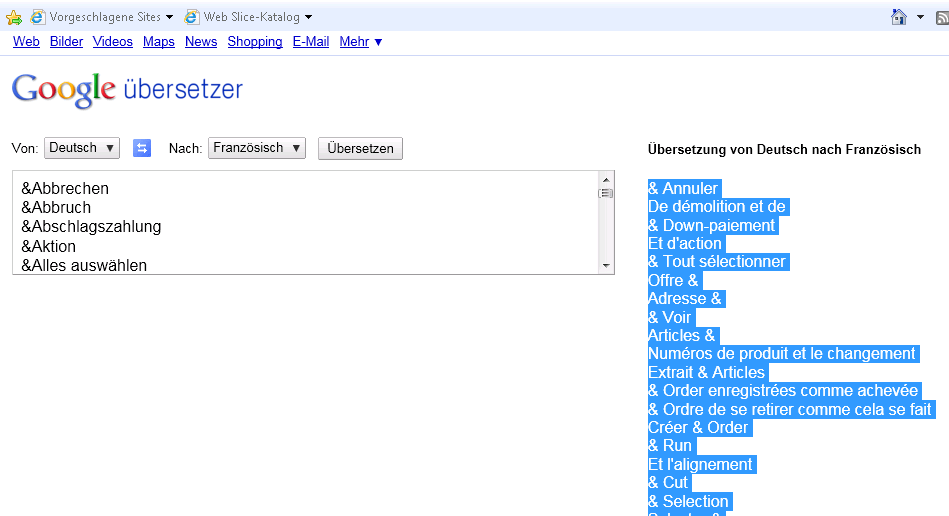Open the E-Mail link
The width and height of the screenshot is (949, 516).
click(x=310, y=42)
